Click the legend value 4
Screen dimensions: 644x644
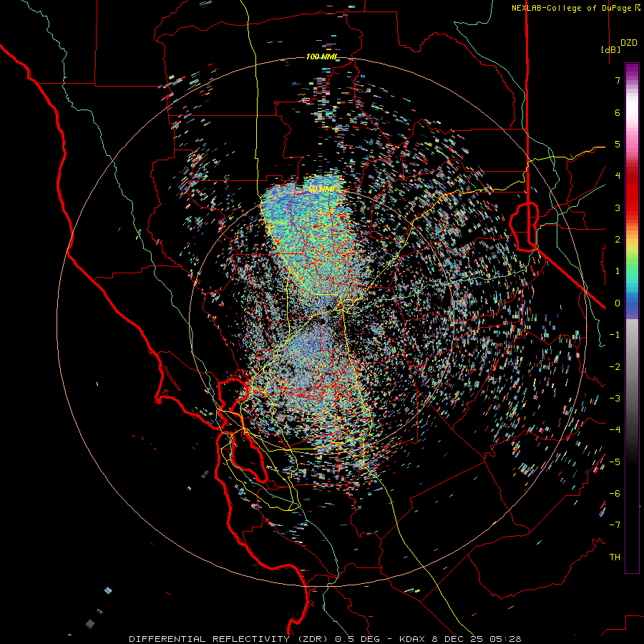click(618, 176)
